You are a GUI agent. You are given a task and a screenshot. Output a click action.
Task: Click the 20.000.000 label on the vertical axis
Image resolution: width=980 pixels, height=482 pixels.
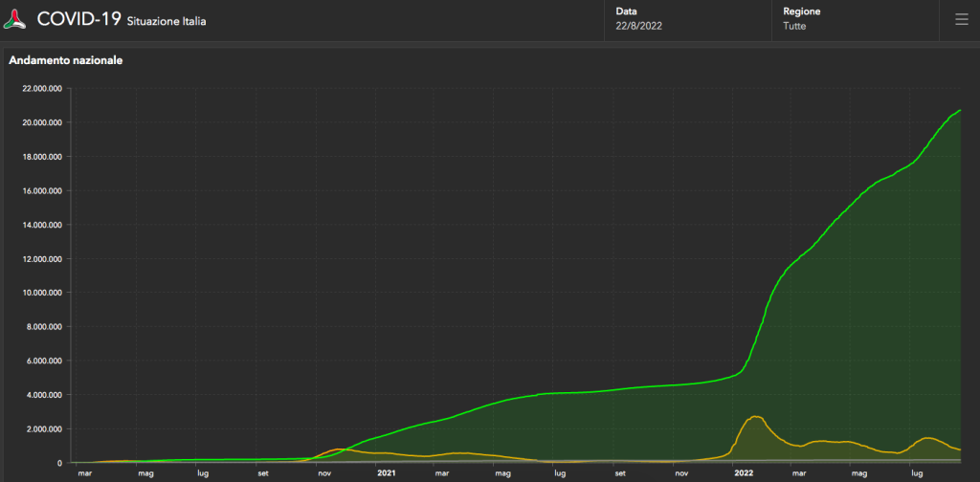[x=41, y=122]
